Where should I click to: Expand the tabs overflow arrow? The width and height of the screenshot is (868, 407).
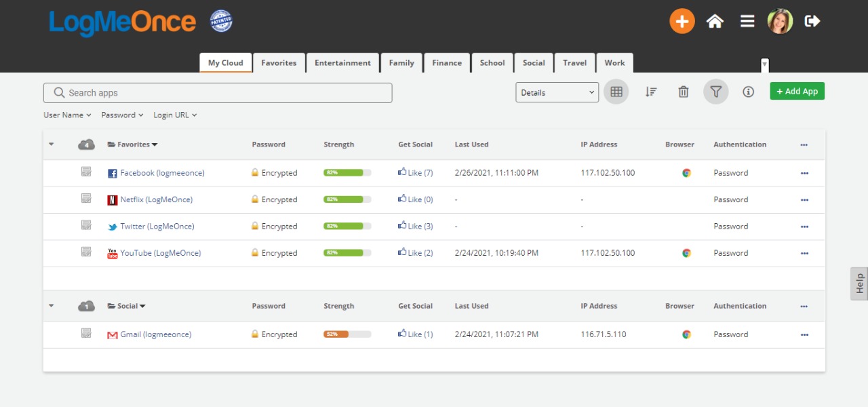[765, 65]
